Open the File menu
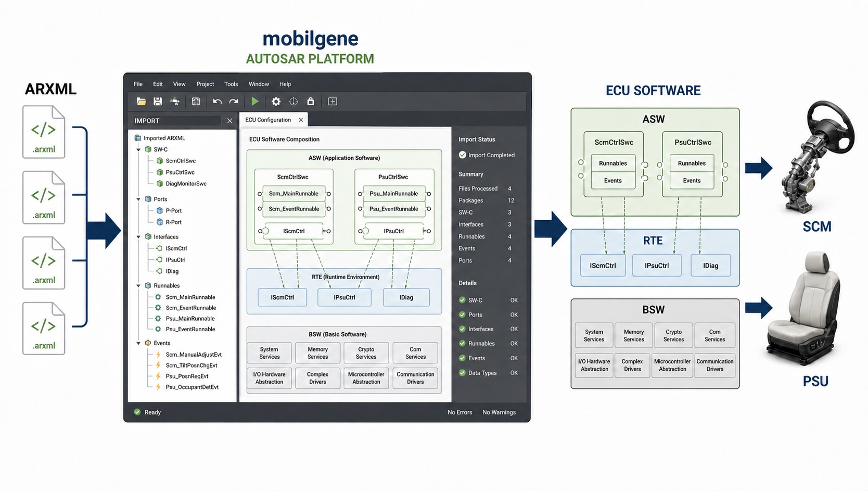The image size is (868, 491). click(138, 84)
